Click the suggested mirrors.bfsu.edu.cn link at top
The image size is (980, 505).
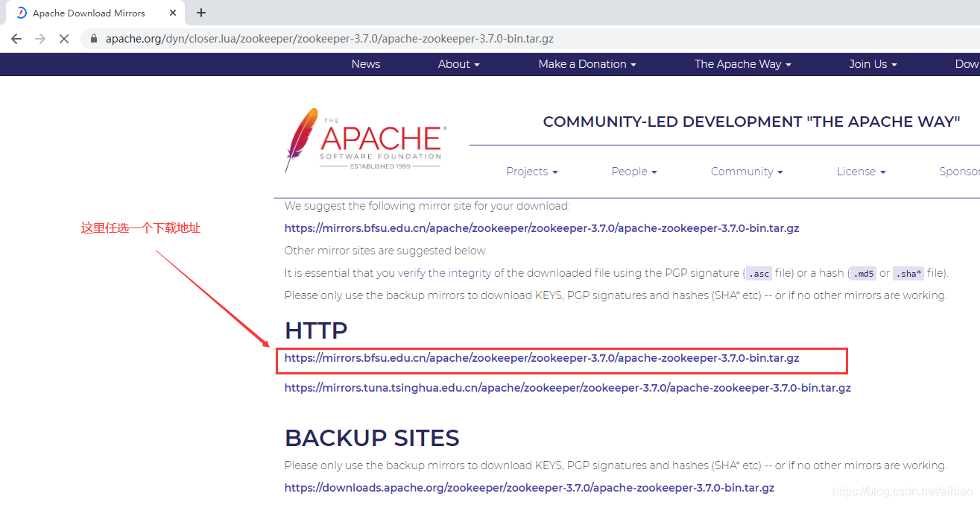click(542, 228)
